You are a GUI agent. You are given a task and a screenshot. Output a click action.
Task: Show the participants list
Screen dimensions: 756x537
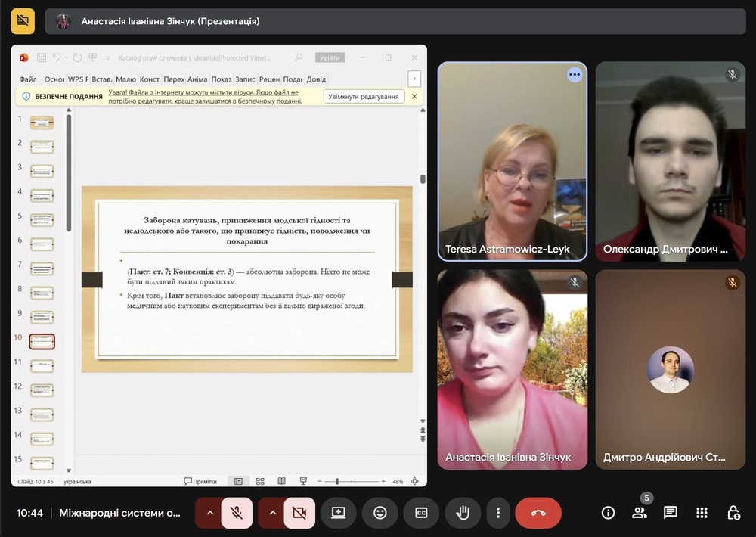click(639, 513)
